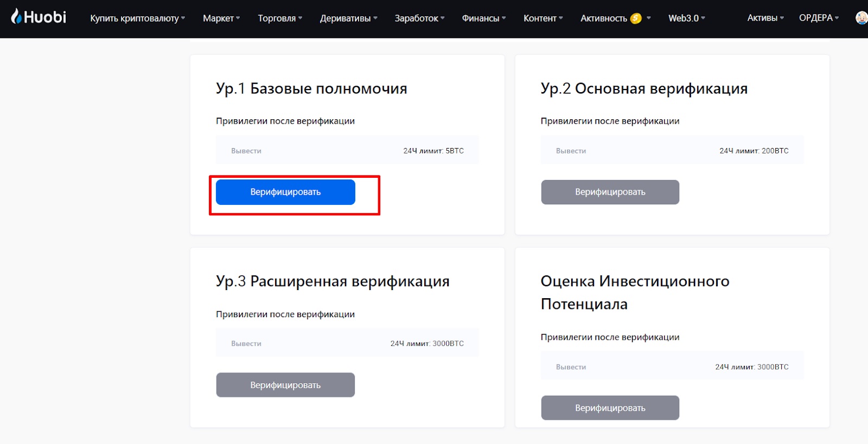Screen dimensions: 868x444
Task: Click the 24Ч лимит: 200BTC text
Action: (754, 151)
